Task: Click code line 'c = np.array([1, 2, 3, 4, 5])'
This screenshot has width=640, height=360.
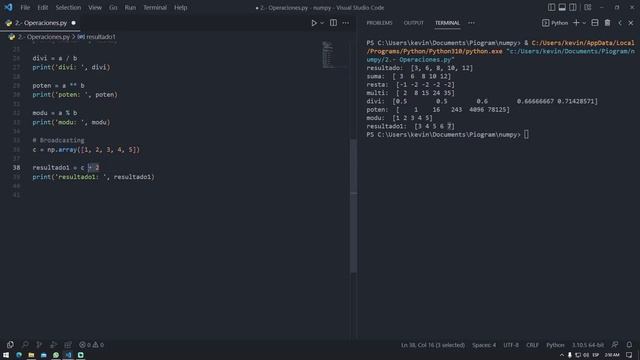Action: (x=86, y=149)
